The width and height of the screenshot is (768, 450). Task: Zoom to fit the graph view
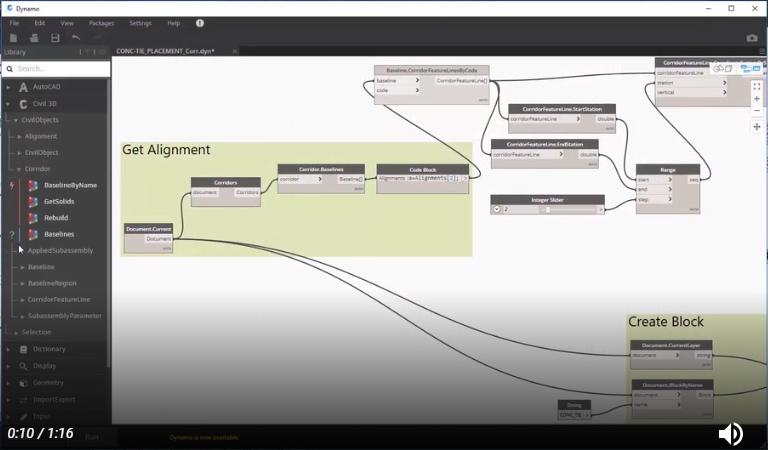click(x=757, y=87)
